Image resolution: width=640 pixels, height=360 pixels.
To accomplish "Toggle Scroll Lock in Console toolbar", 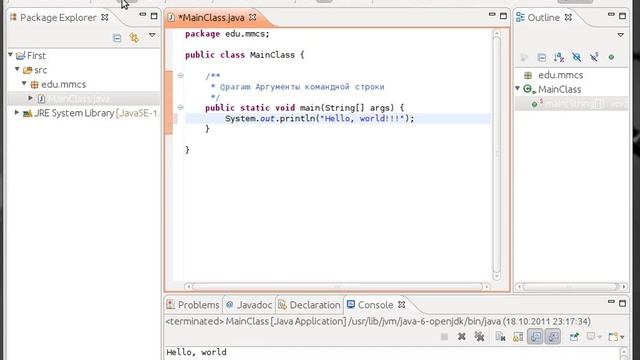I will (x=518, y=337).
